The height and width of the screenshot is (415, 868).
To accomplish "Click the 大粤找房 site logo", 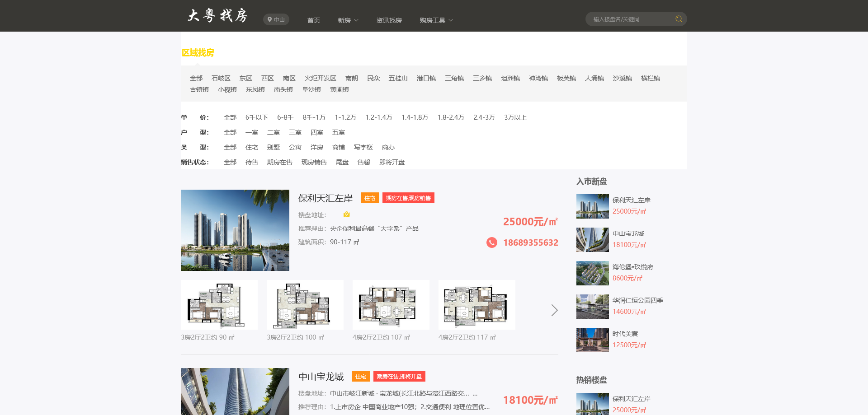I will pyautogui.click(x=218, y=15).
